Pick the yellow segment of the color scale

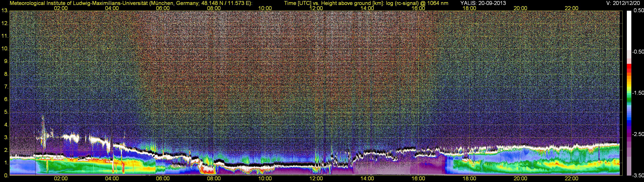click(x=629, y=85)
